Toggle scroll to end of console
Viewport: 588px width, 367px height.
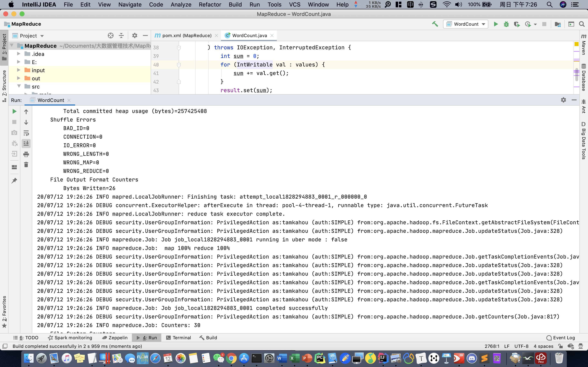point(26,144)
